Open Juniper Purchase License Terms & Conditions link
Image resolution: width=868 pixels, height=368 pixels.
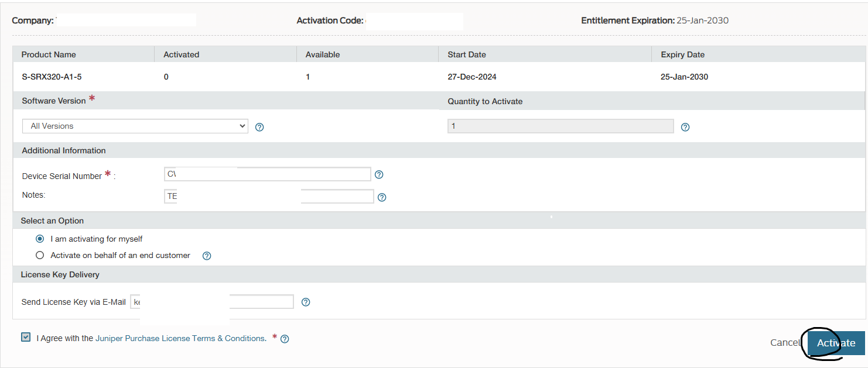click(180, 338)
